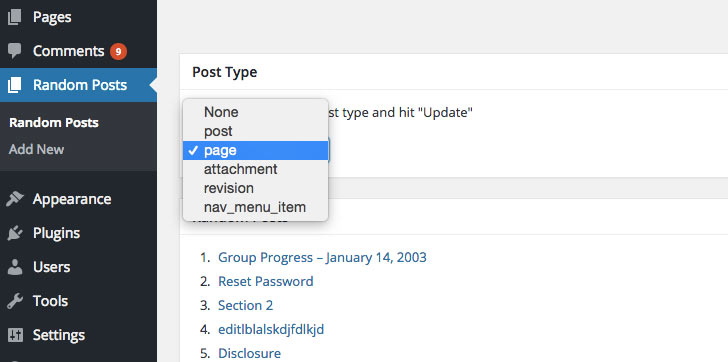This screenshot has height=362, width=728.
Task: Open 'Group Progress – January 14, 2003' link
Action: point(322,257)
